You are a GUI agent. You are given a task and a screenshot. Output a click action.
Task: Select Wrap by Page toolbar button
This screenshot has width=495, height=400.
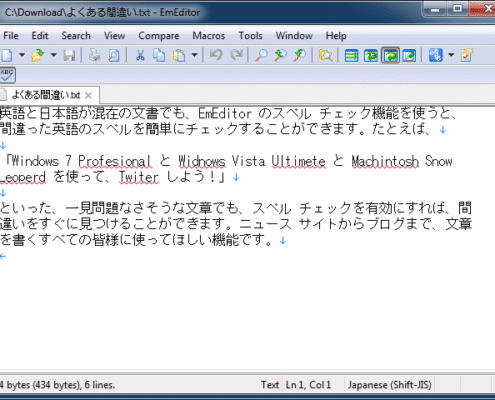tap(409, 55)
